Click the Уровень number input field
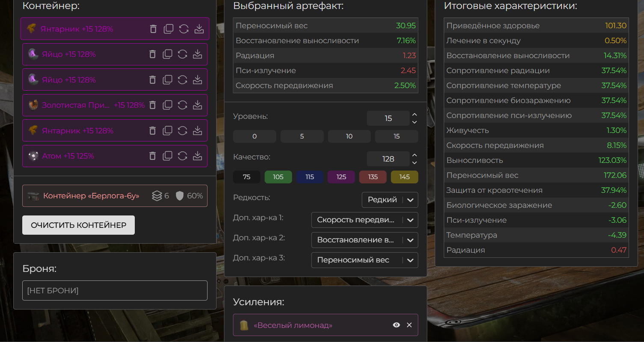The width and height of the screenshot is (644, 342). (x=388, y=118)
